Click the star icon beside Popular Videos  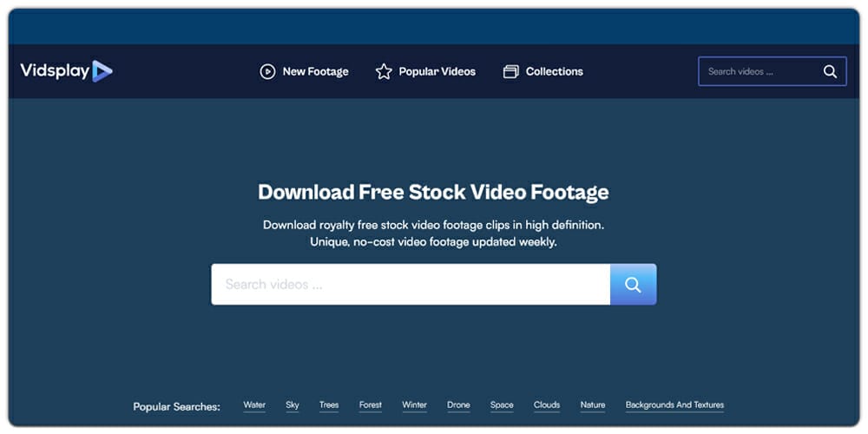coord(384,72)
